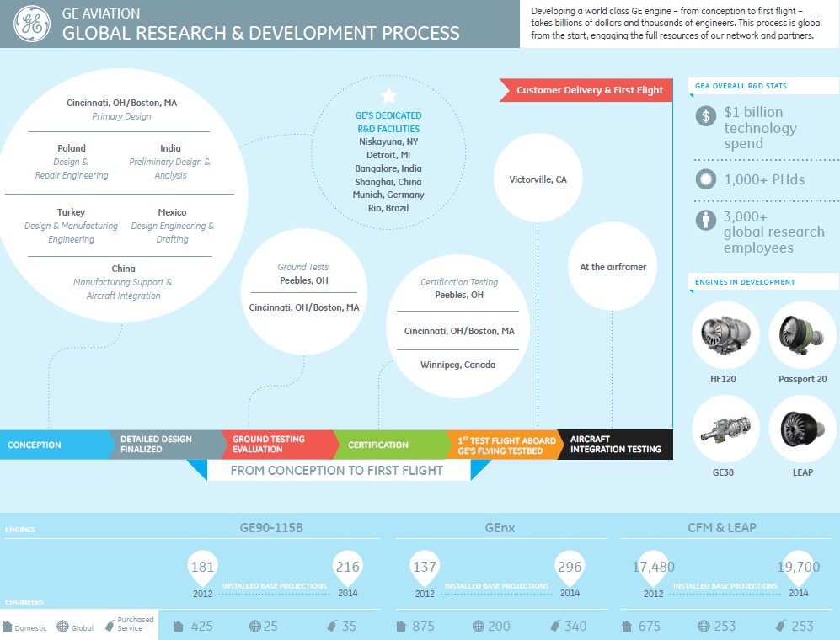Screen dimensions: 840x640
Task: Select the 1st Test Flight Aboard stage
Action: [505, 445]
